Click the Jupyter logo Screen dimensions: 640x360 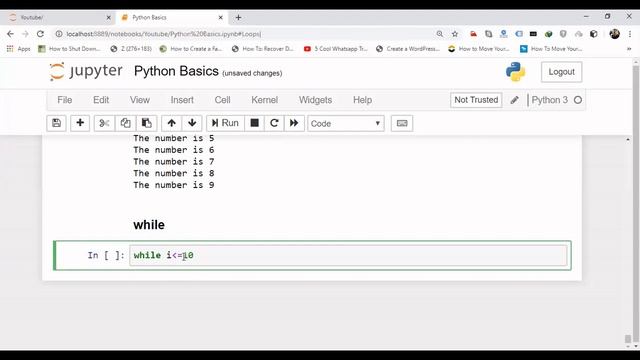86,71
